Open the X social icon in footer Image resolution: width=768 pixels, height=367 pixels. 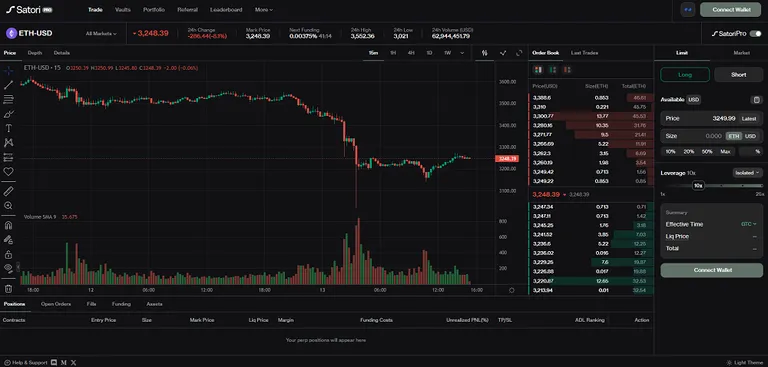click(x=73, y=363)
